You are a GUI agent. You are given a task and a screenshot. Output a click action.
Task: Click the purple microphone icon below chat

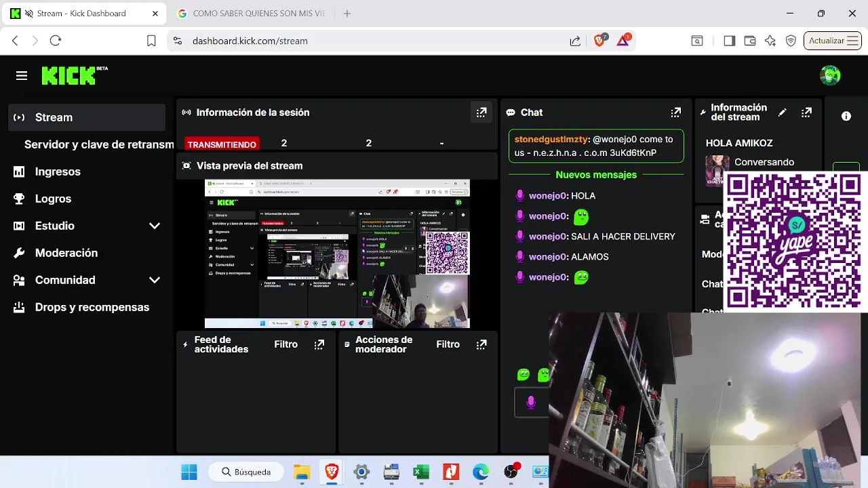(x=531, y=403)
